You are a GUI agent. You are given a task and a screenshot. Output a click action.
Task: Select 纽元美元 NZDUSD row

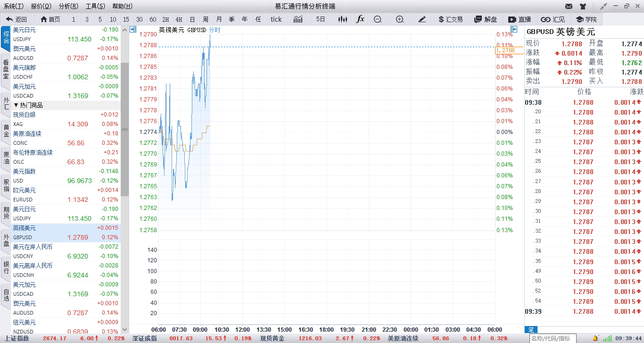click(x=66, y=326)
